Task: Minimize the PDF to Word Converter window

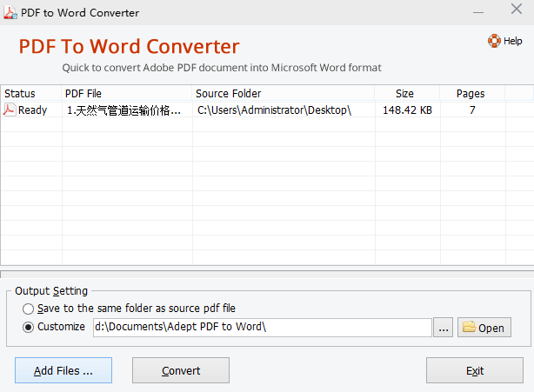Action: pos(478,13)
